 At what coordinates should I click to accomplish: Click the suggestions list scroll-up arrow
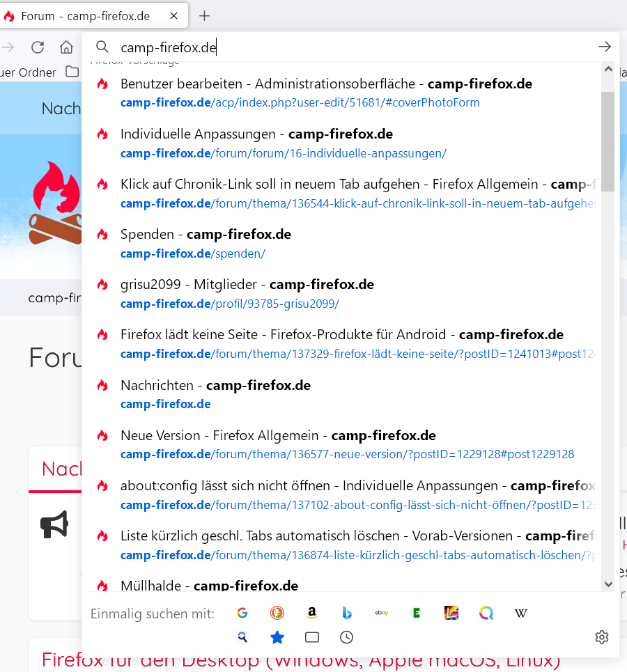[608, 69]
